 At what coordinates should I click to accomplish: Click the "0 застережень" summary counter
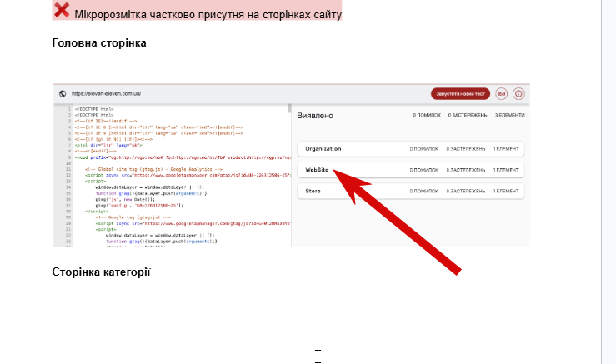[468, 116]
